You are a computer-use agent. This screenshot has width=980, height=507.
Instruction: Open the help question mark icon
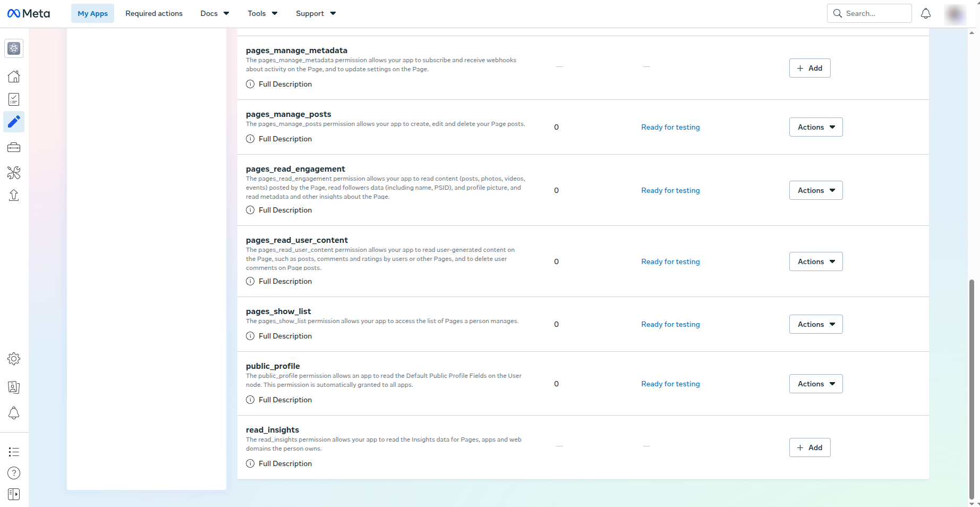coord(14,473)
